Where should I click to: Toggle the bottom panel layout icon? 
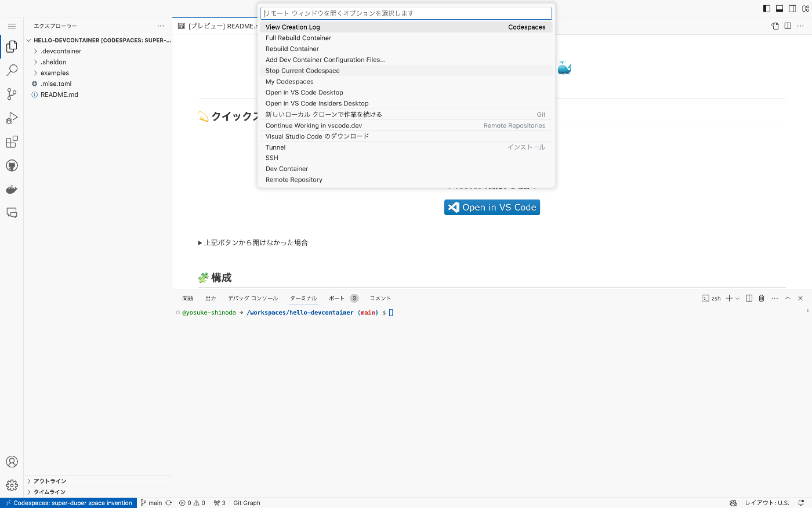click(780, 9)
